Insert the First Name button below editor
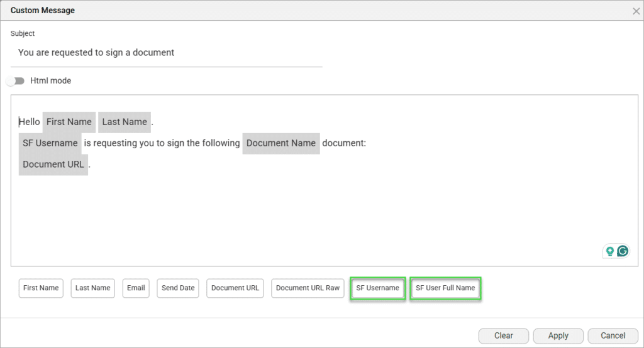 coord(41,288)
